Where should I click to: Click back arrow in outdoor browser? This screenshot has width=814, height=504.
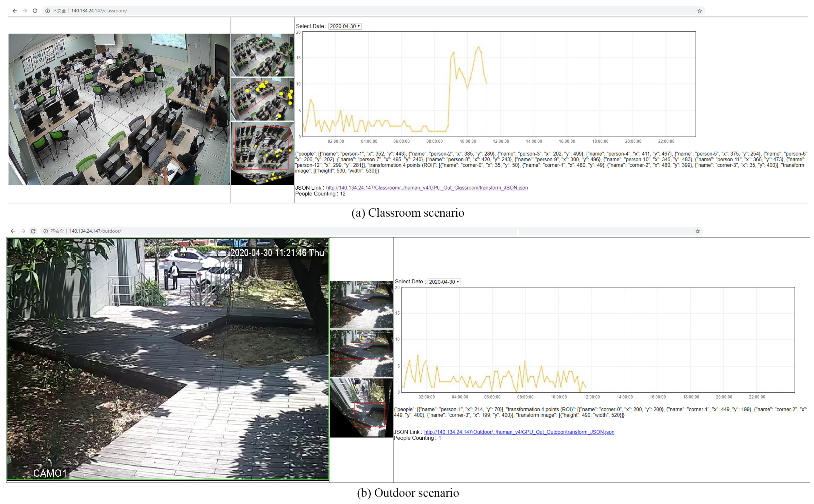coord(13,231)
